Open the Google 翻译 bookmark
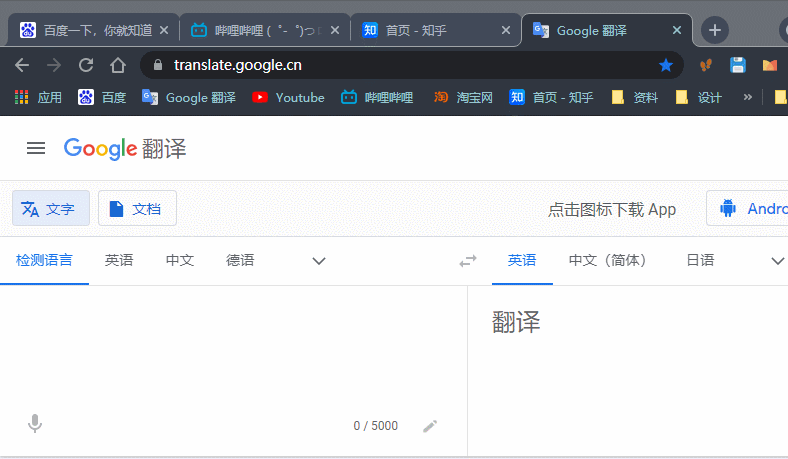 [188, 97]
